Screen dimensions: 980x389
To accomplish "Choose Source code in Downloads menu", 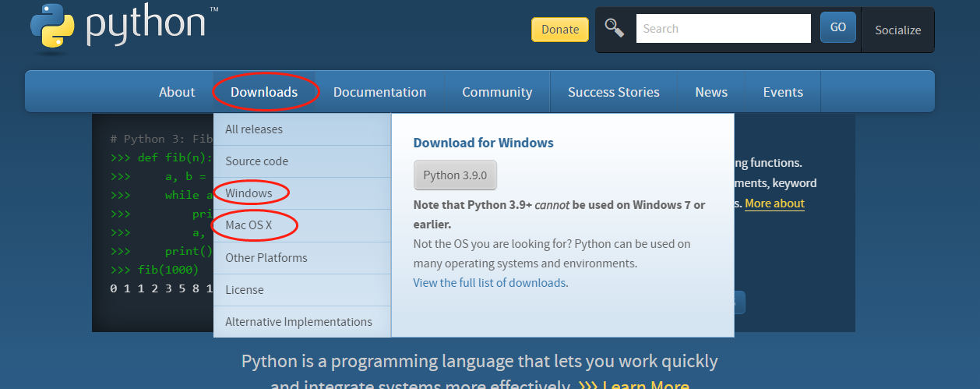I will (x=257, y=161).
